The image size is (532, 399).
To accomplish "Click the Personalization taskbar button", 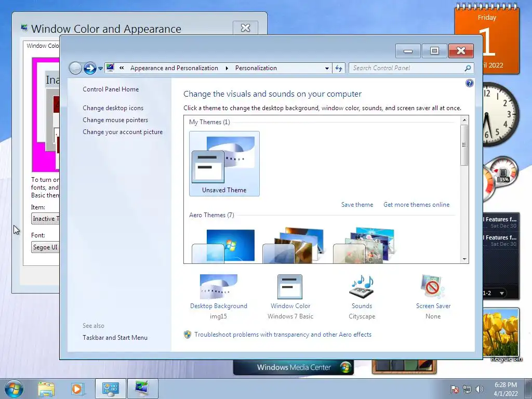I will (x=142, y=389).
